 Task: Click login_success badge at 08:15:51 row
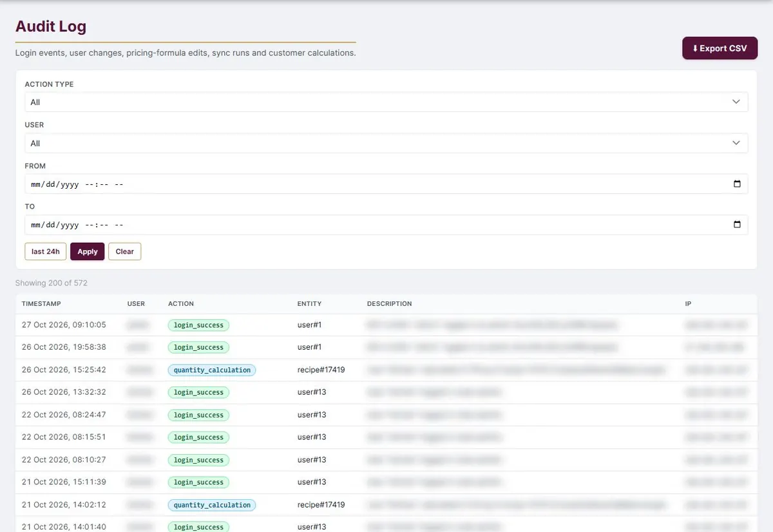point(198,437)
